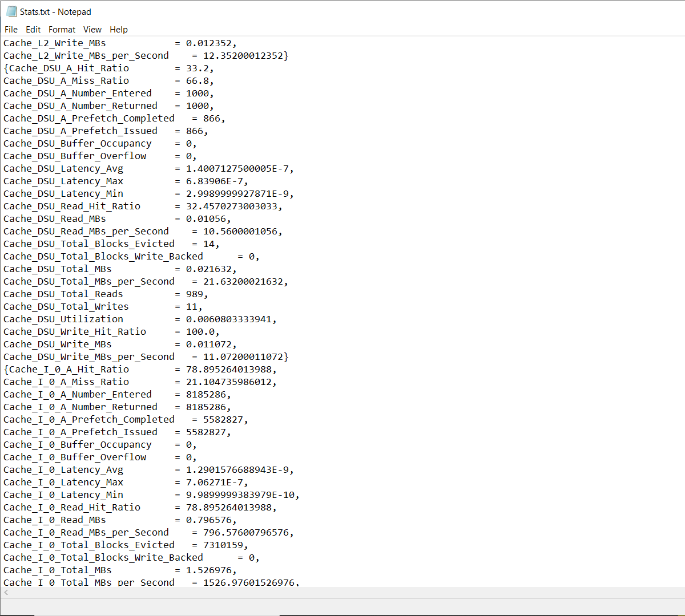Click the value 12.35200012352
The image size is (685, 616).
coord(243,56)
